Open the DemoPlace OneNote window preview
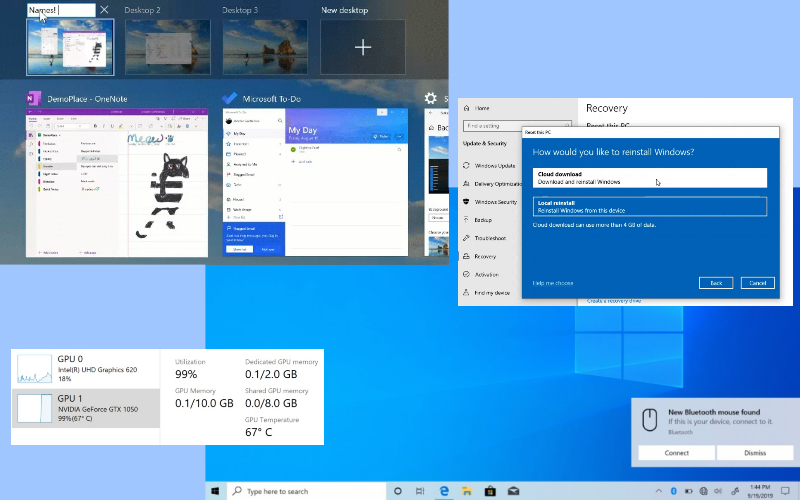 click(x=117, y=182)
